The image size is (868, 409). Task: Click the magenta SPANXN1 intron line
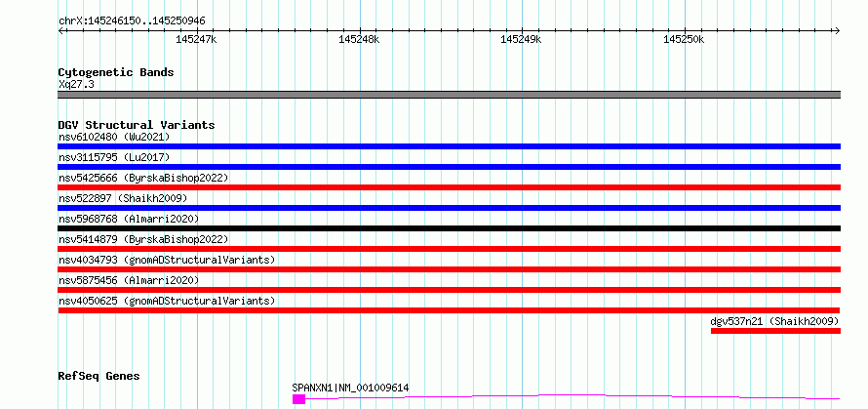[x=572, y=396]
